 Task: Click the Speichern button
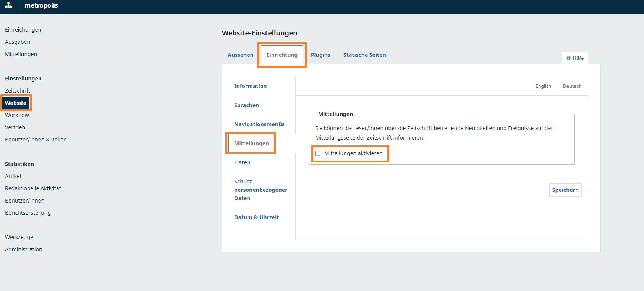(565, 190)
